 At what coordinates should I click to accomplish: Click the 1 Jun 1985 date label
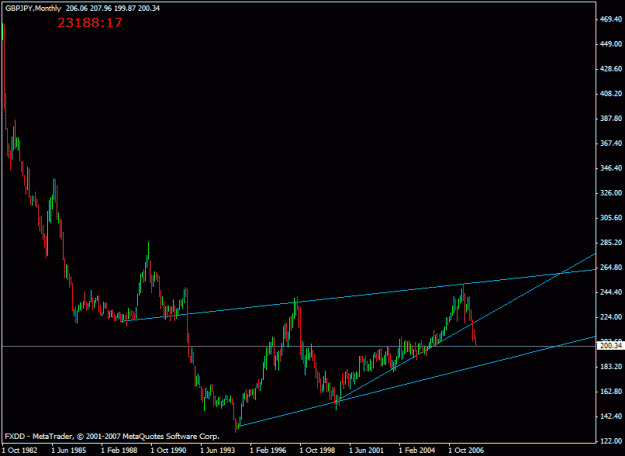tap(69, 450)
